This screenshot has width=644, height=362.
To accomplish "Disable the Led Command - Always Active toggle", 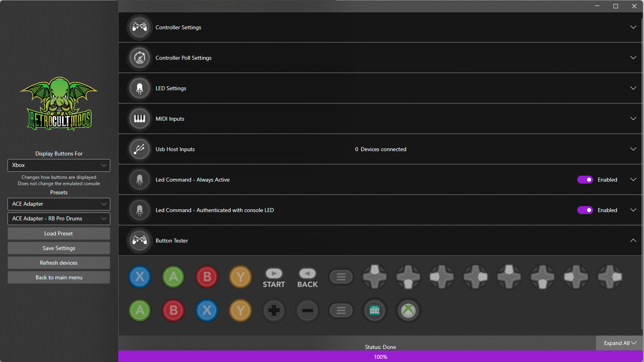I will [x=585, y=180].
